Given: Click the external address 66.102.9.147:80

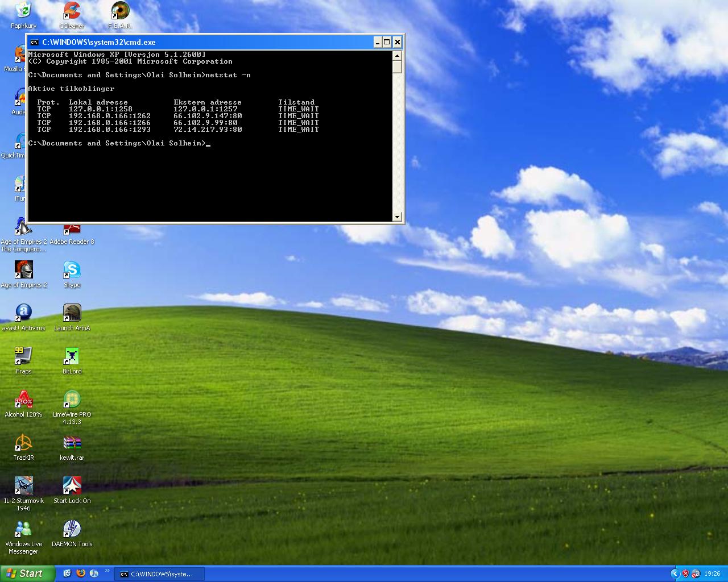Looking at the screenshot, I should (x=208, y=116).
